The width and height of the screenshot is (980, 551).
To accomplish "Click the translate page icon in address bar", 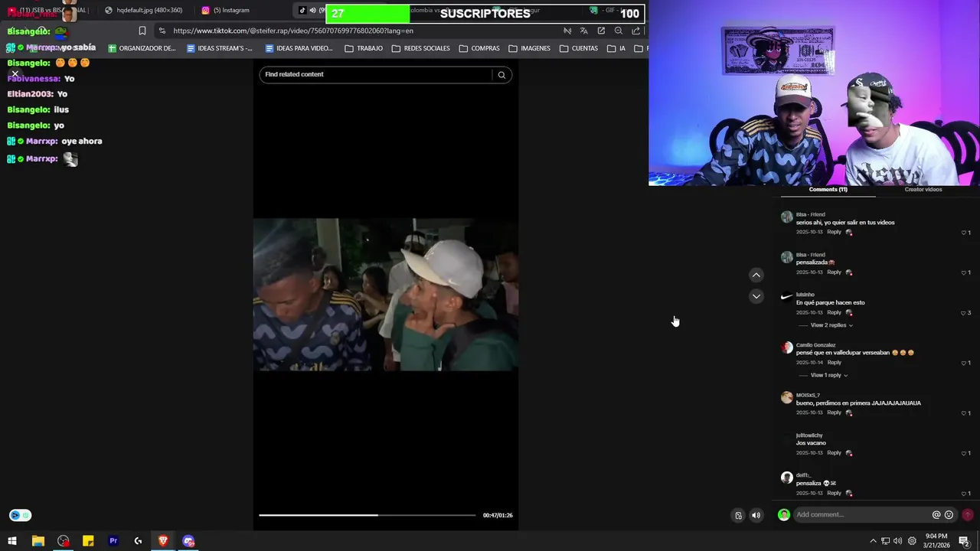I will pyautogui.click(x=583, y=31).
